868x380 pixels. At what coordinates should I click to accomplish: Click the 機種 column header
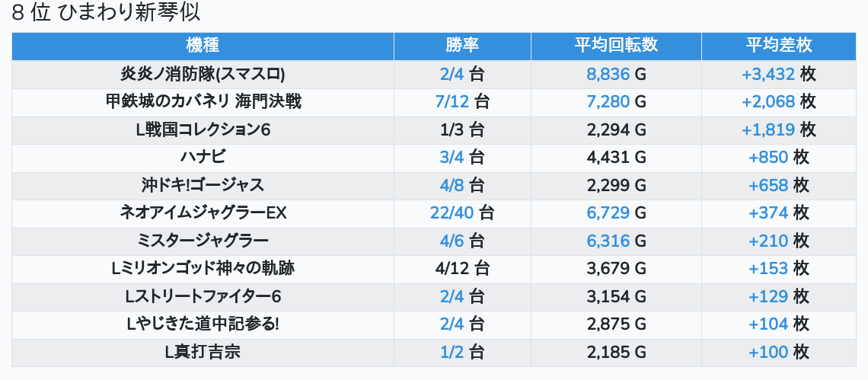203,46
